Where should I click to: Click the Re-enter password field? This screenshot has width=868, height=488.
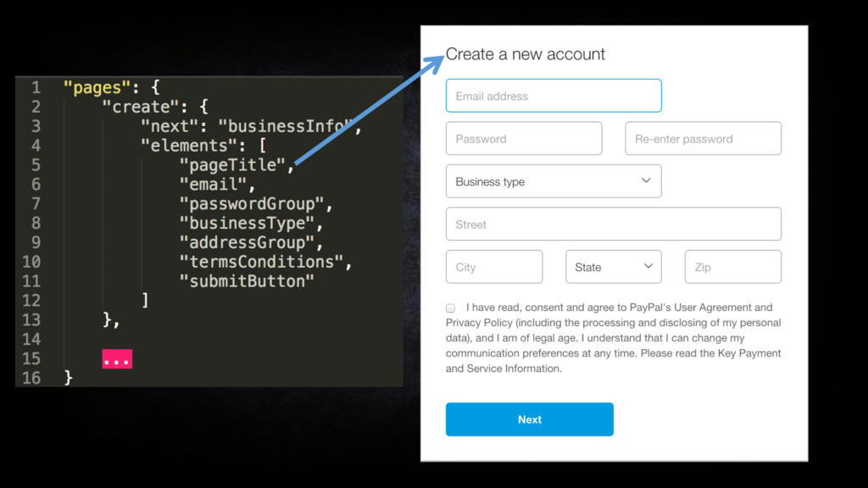[x=703, y=138]
